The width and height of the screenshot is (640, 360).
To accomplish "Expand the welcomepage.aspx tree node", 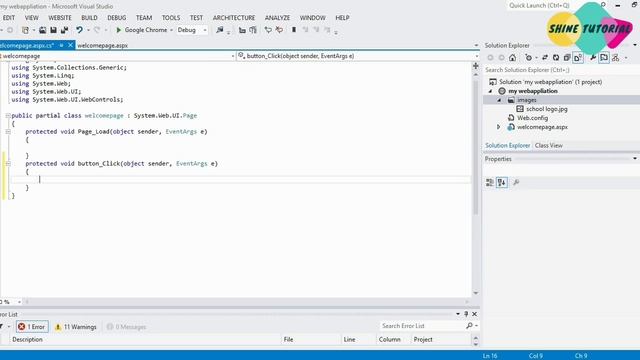I will click(498, 127).
